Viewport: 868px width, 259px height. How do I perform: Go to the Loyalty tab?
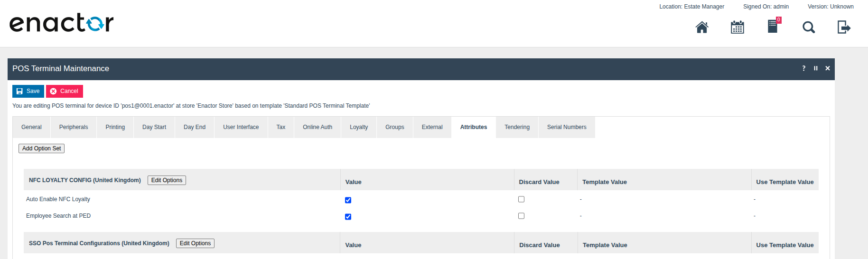point(359,127)
